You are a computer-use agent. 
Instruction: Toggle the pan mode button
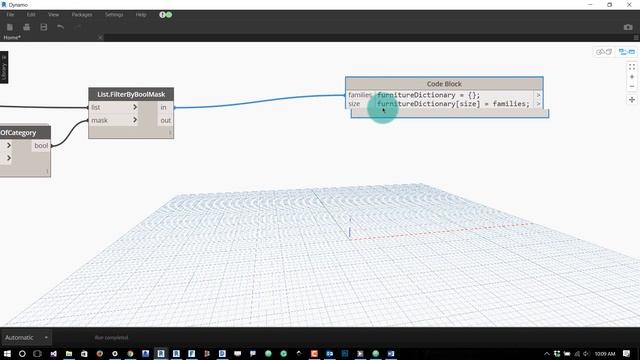point(632,100)
